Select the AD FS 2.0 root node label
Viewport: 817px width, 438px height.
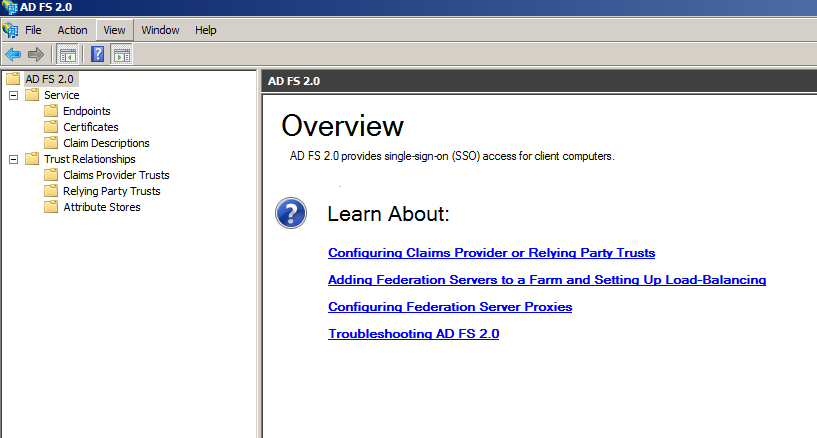pos(49,79)
